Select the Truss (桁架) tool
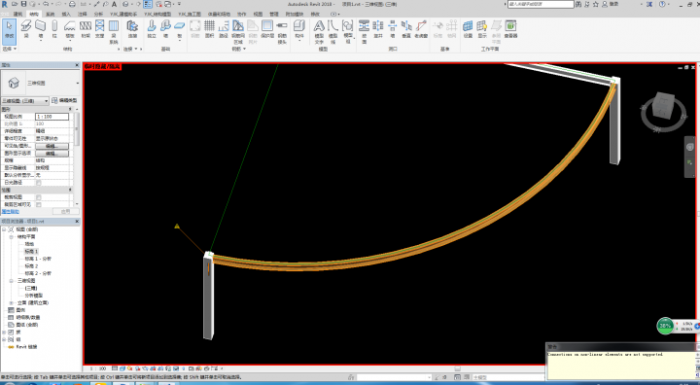Screen dimensions: 700x385 [85, 29]
